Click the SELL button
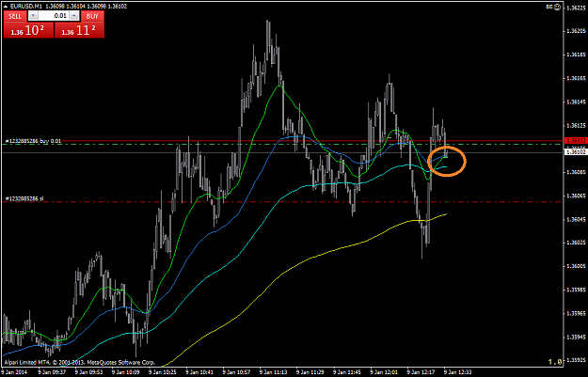This screenshot has width=588, height=377. (15, 16)
